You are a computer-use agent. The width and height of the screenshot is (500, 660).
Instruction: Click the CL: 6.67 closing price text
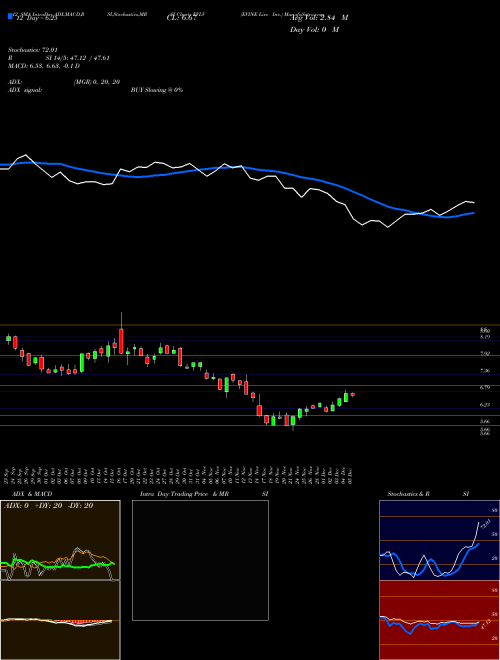click(182, 18)
